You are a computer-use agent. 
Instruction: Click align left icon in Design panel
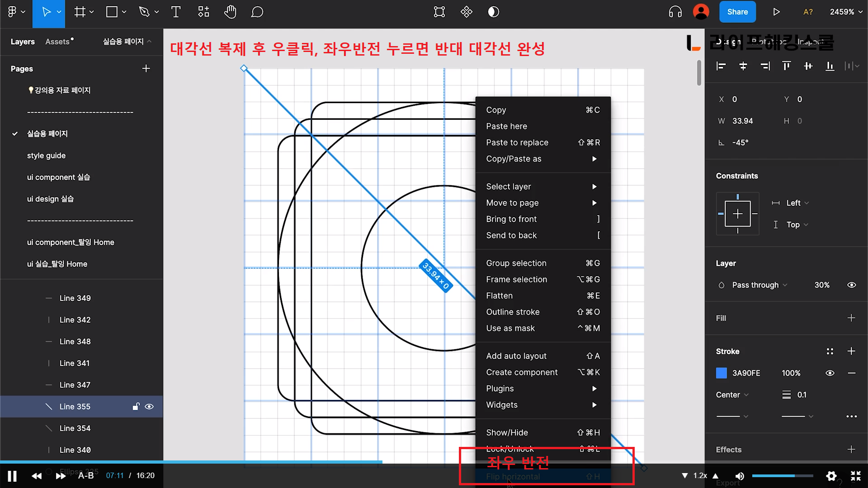tap(721, 66)
